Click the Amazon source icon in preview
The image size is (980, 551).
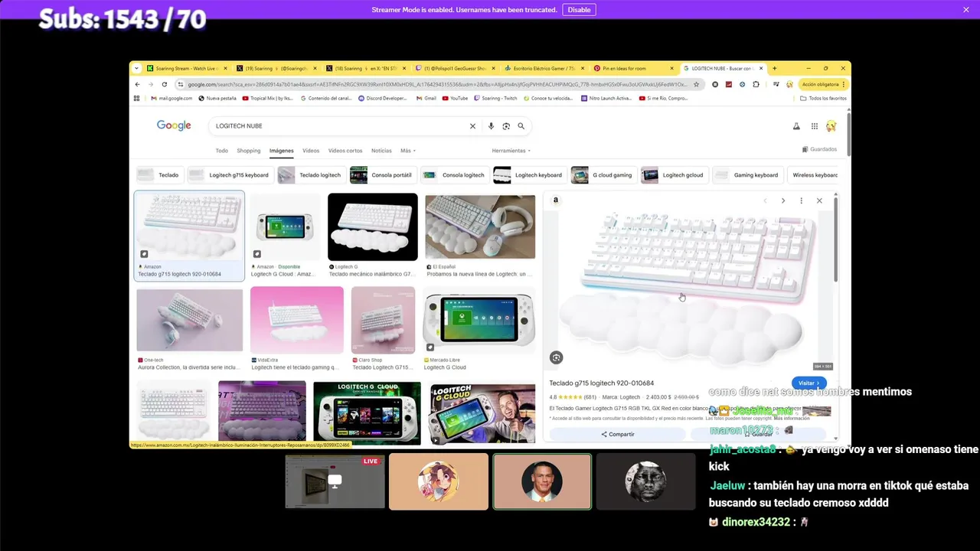click(x=556, y=201)
